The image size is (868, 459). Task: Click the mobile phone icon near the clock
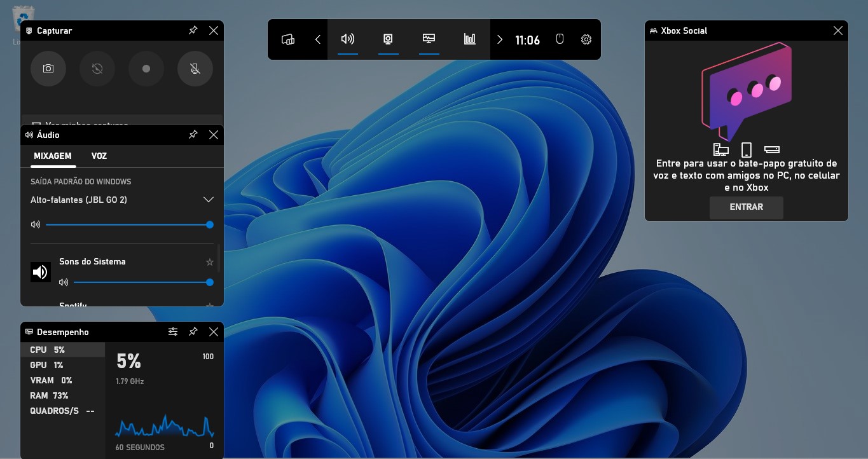point(559,39)
